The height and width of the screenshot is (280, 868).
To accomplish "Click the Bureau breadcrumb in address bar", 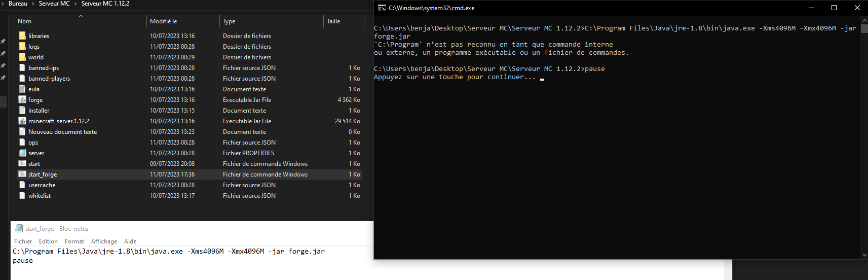I will coord(18,4).
